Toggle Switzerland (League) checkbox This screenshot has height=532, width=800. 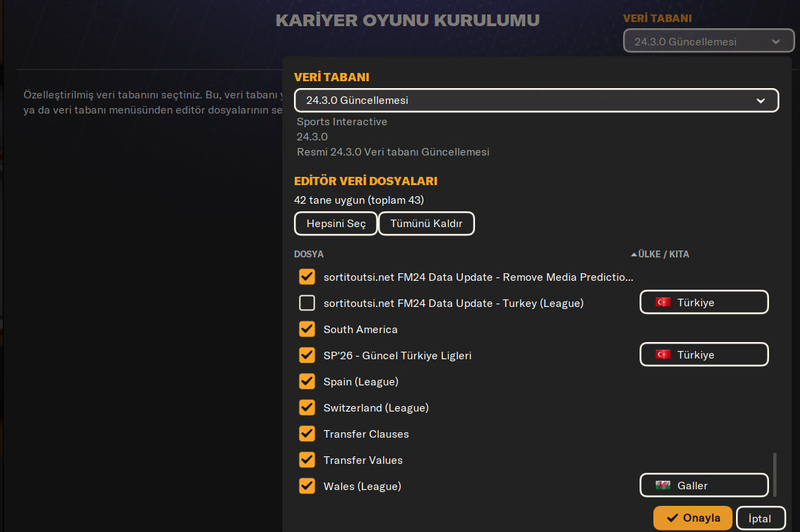[307, 407]
